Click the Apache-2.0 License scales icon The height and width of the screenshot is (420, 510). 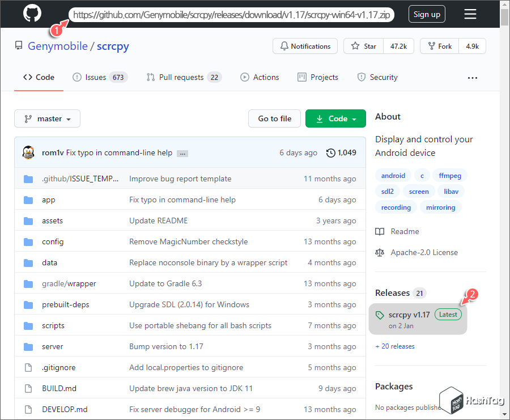coord(381,252)
